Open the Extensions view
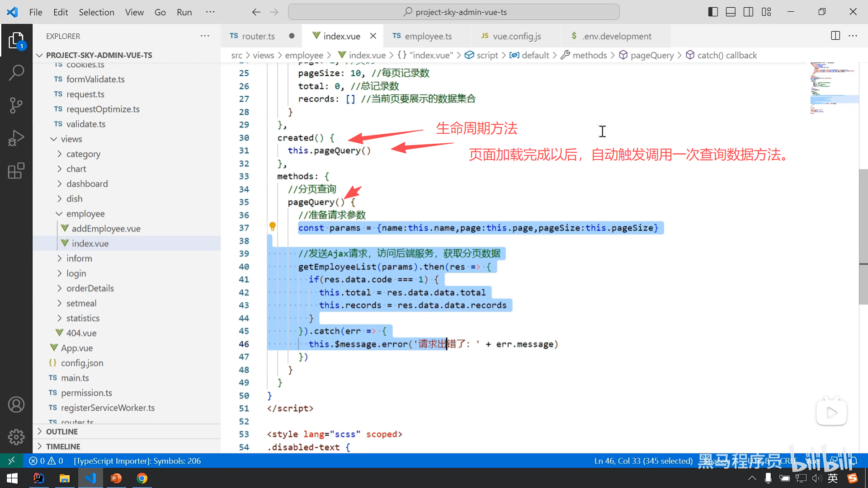868x488 pixels. pyautogui.click(x=16, y=171)
